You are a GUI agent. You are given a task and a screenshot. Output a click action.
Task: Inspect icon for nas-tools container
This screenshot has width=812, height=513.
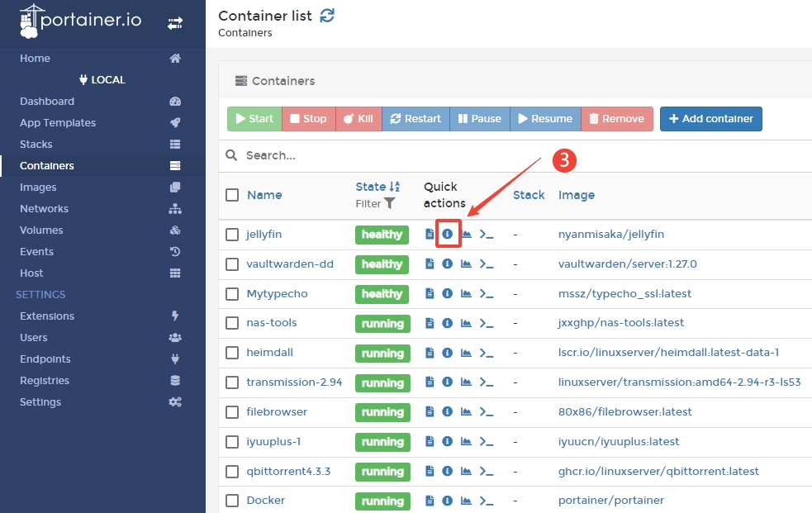pos(448,323)
